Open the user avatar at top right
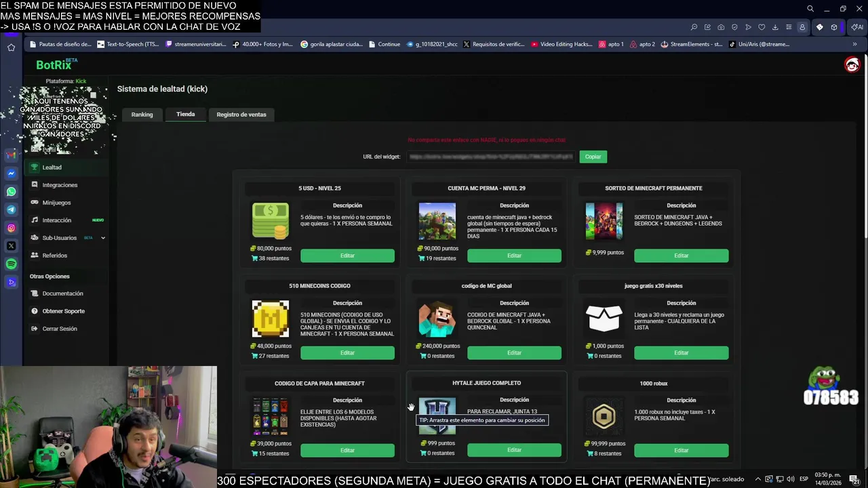The width and height of the screenshot is (868, 488). coord(852,64)
